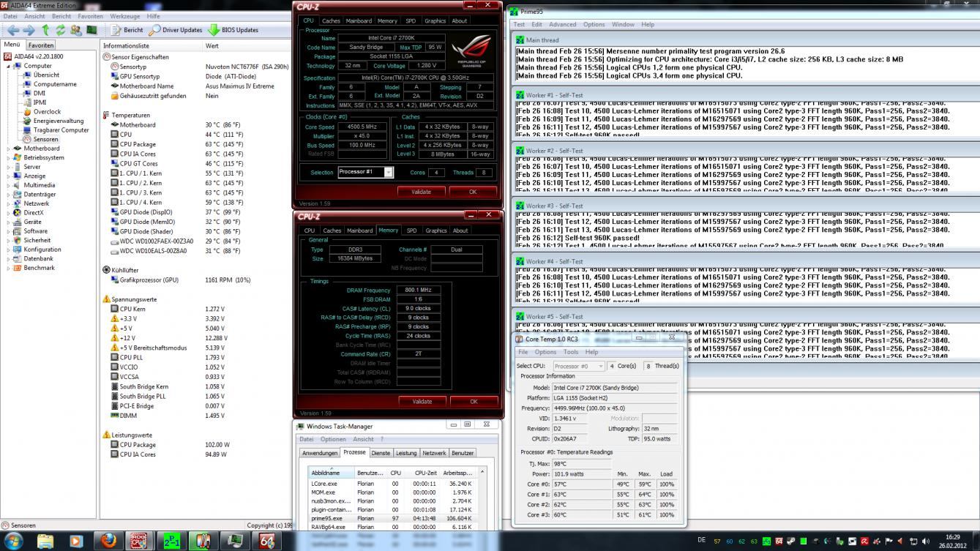This screenshot has height=551, width=980.
Task: Click the AIDA64 forward arrow toolbar icon
Action: click(29, 30)
